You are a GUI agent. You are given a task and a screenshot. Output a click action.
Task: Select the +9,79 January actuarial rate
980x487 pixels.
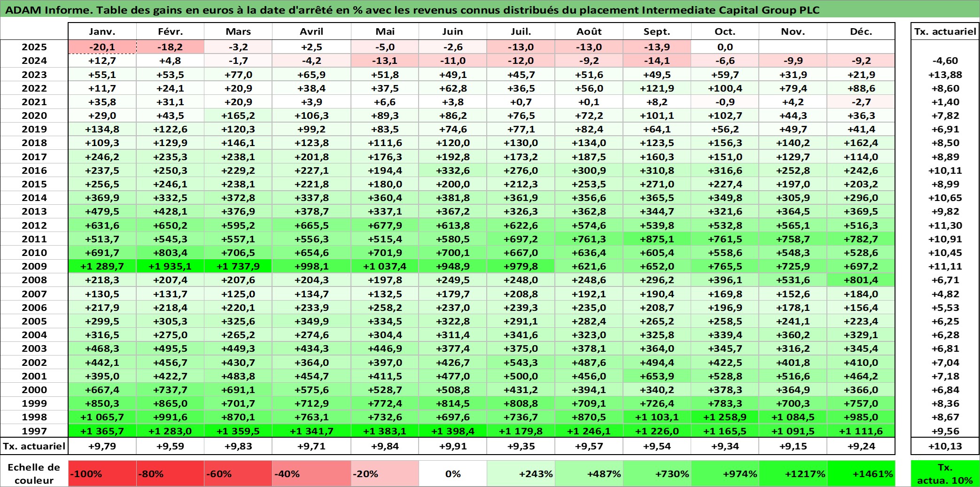click(102, 446)
